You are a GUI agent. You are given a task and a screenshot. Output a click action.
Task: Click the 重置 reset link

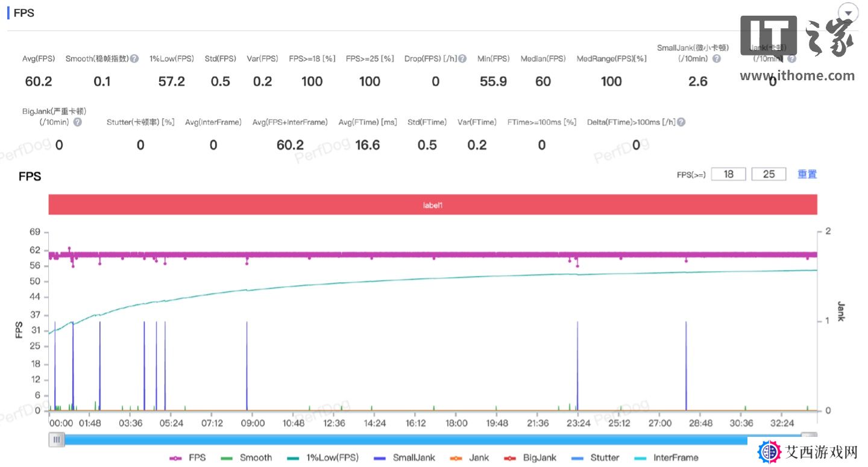pyautogui.click(x=807, y=174)
